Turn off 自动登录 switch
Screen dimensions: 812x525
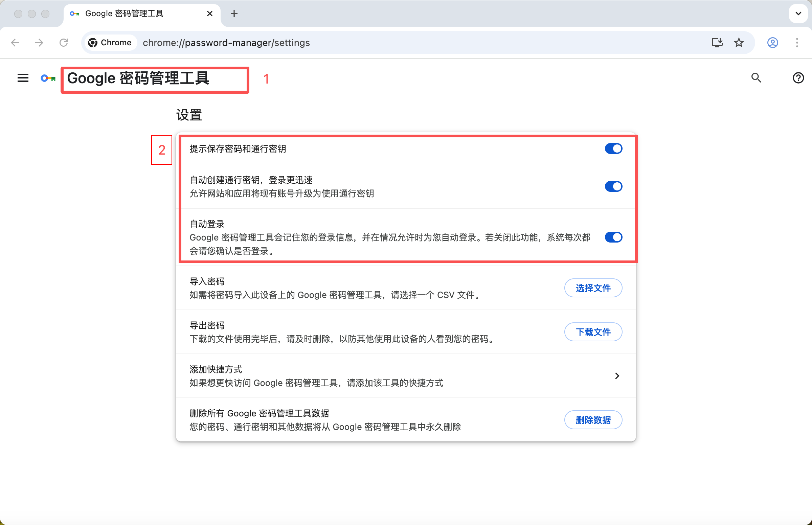pyautogui.click(x=613, y=237)
